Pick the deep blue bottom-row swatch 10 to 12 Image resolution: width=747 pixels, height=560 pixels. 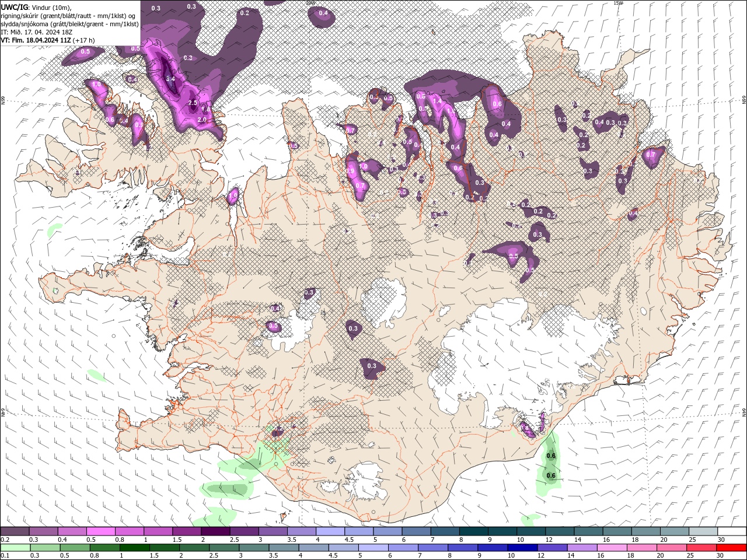[x=523, y=548]
